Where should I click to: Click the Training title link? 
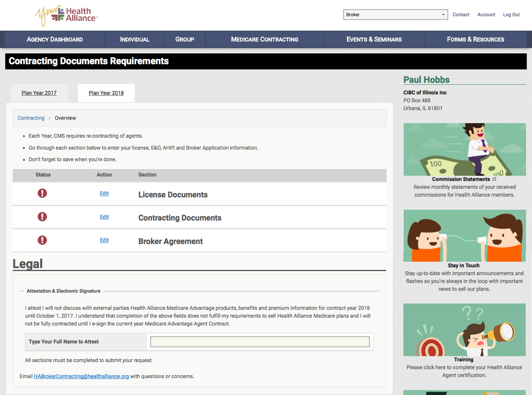(x=464, y=360)
